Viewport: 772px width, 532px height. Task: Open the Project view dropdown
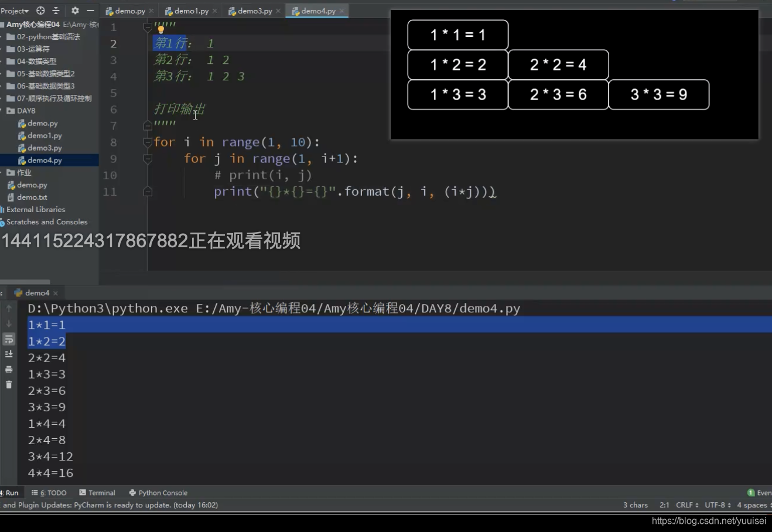tap(15, 11)
